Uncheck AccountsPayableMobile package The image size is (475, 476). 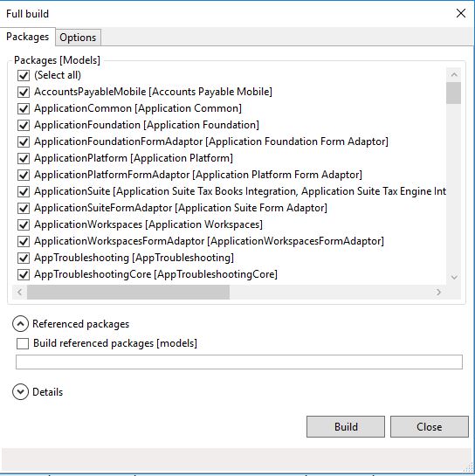pyautogui.click(x=24, y=92)
